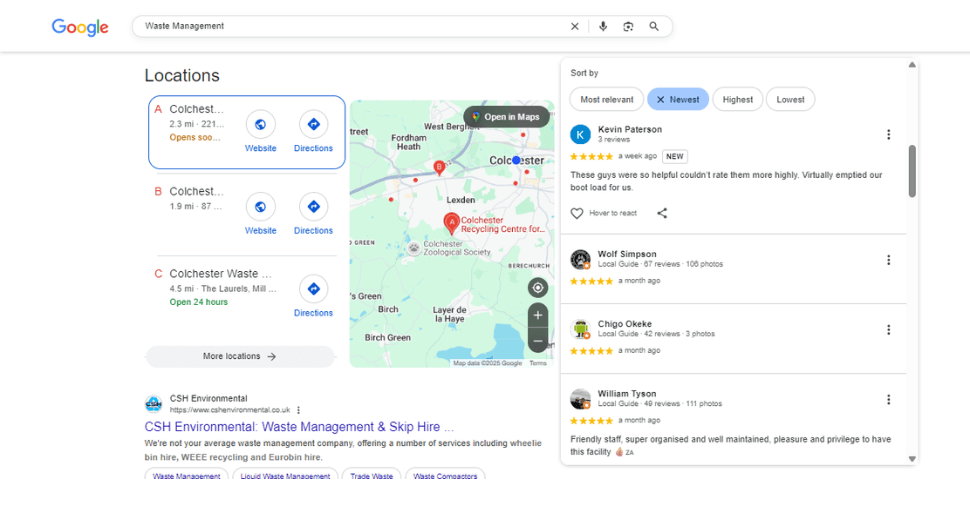The width and height of the screenshot is (970, 517).
Task: Clear the search box with X icon
Action: 575,27
